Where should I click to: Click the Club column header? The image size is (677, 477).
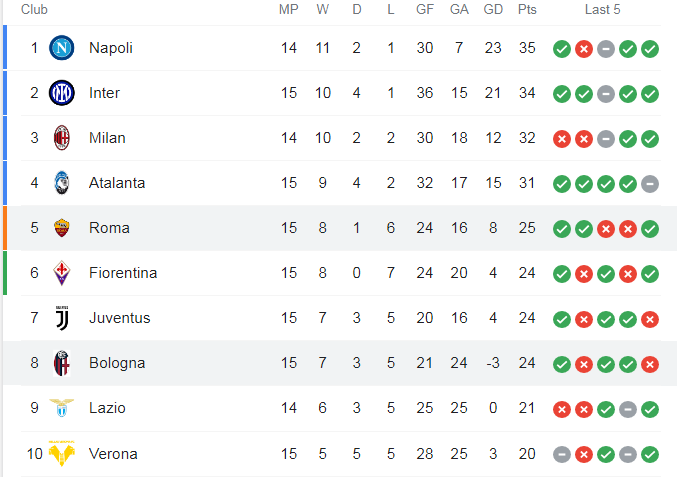34,9
